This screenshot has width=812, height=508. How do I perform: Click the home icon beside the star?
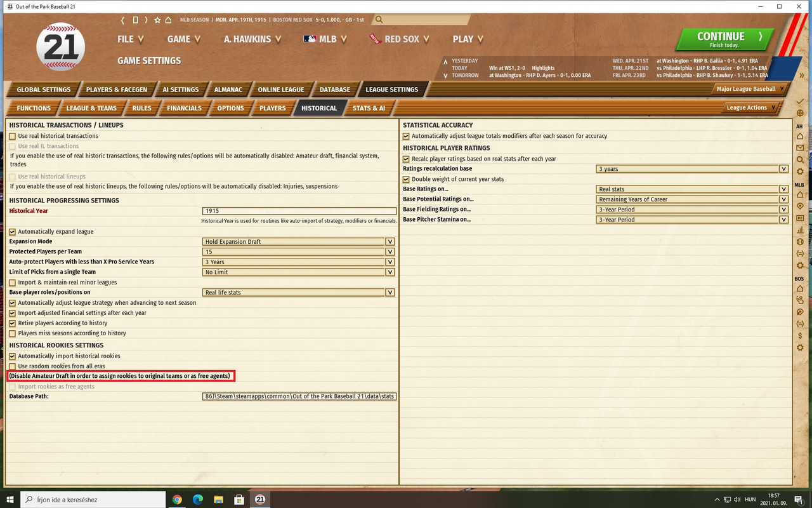[168, 20]
